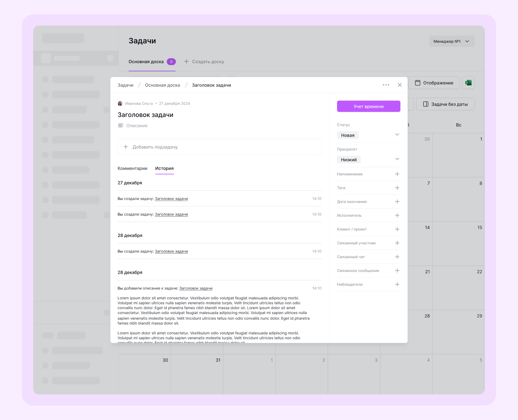This screenshot has height=420, width=518.
Task: Click plus icon in Добавить подзадачу
Action: [126, 147]
